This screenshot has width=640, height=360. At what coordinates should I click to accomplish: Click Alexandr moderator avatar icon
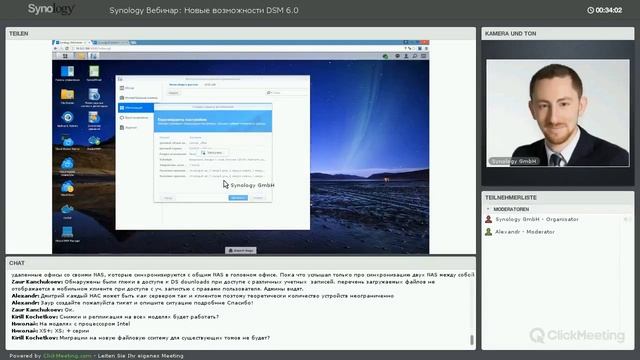489,232
